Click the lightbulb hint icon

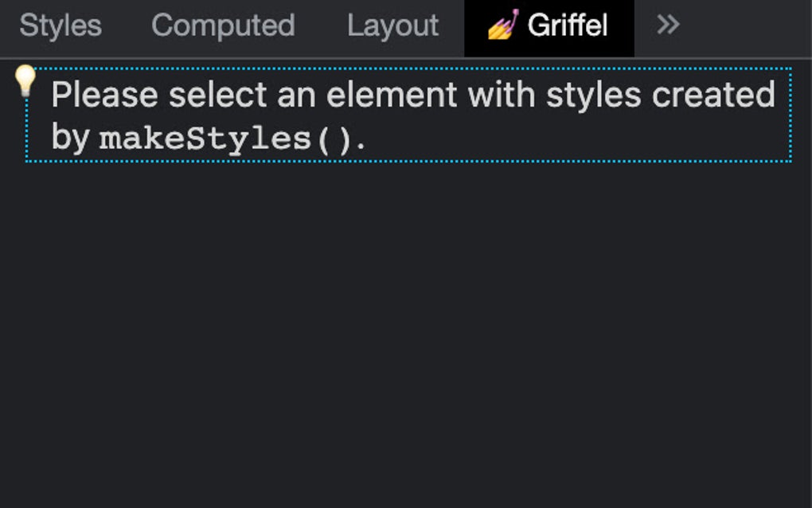point(25,80)
